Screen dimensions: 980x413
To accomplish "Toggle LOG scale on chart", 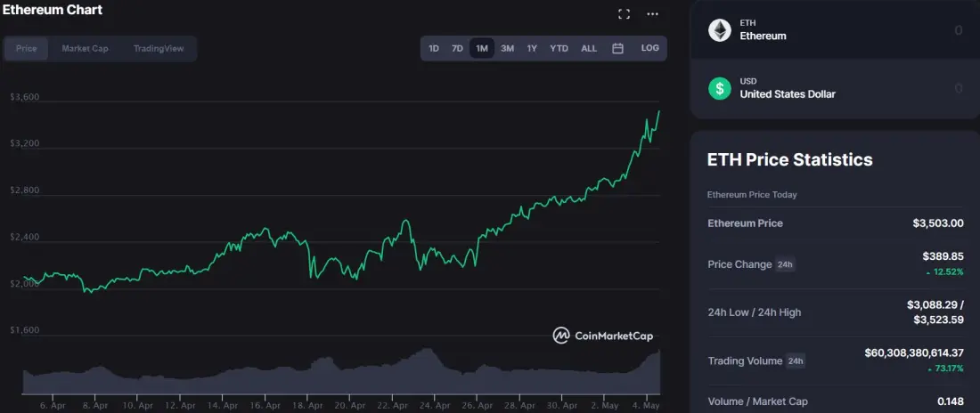I will (x=650, y=48).
